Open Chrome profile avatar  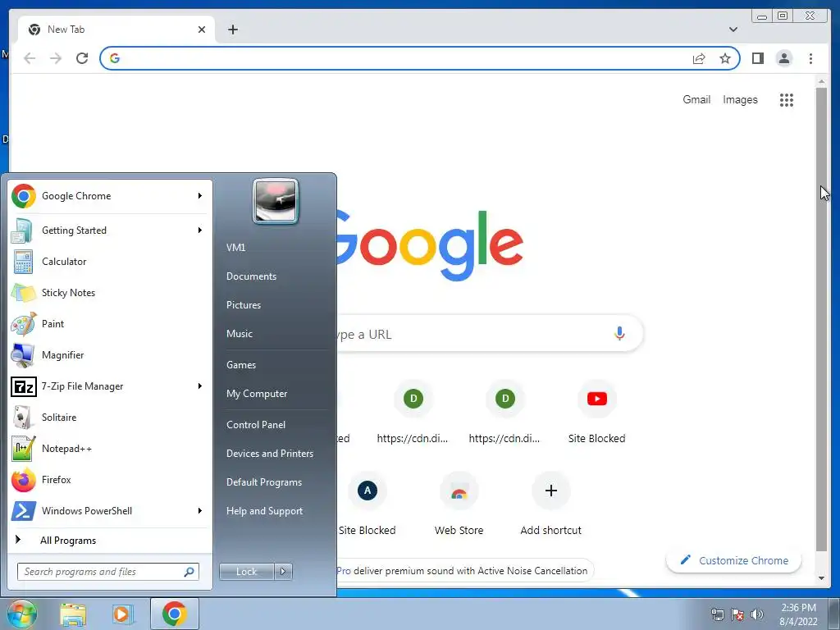pos(783,58)
